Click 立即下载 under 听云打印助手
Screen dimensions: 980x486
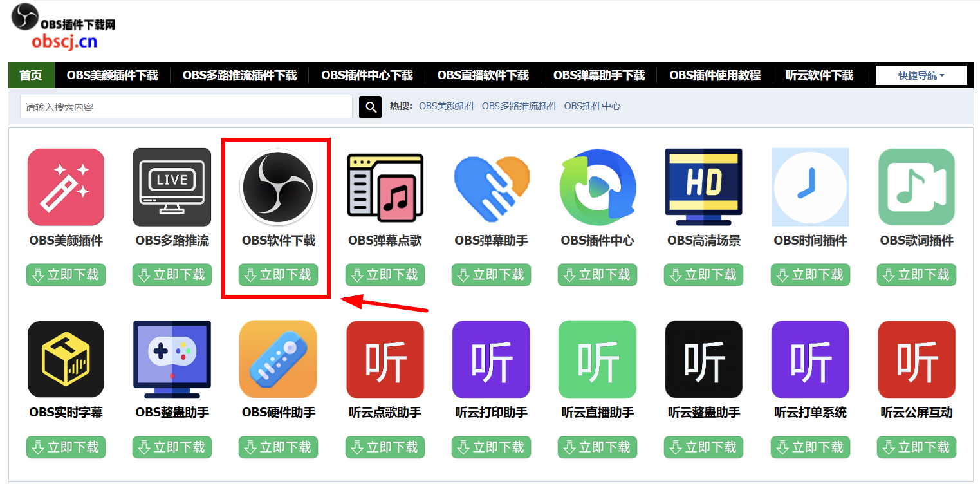click(491, 447)
